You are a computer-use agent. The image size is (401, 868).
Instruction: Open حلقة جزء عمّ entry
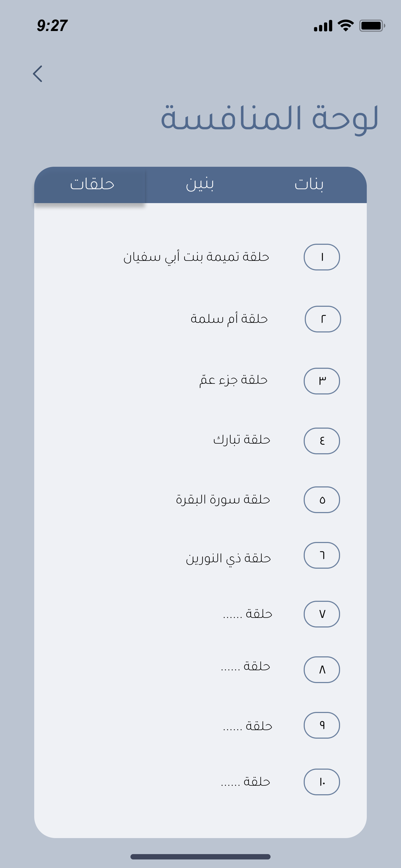pyautogui.click(x=233, y=380)
